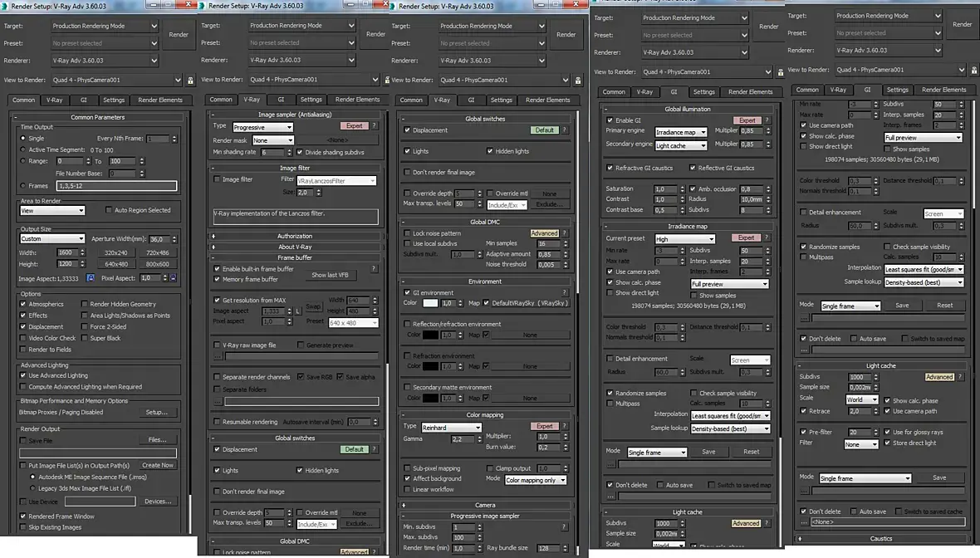Click the Files... button in Render Output
The height and width of the screenshot is (558, 980).
click(157, 440)
